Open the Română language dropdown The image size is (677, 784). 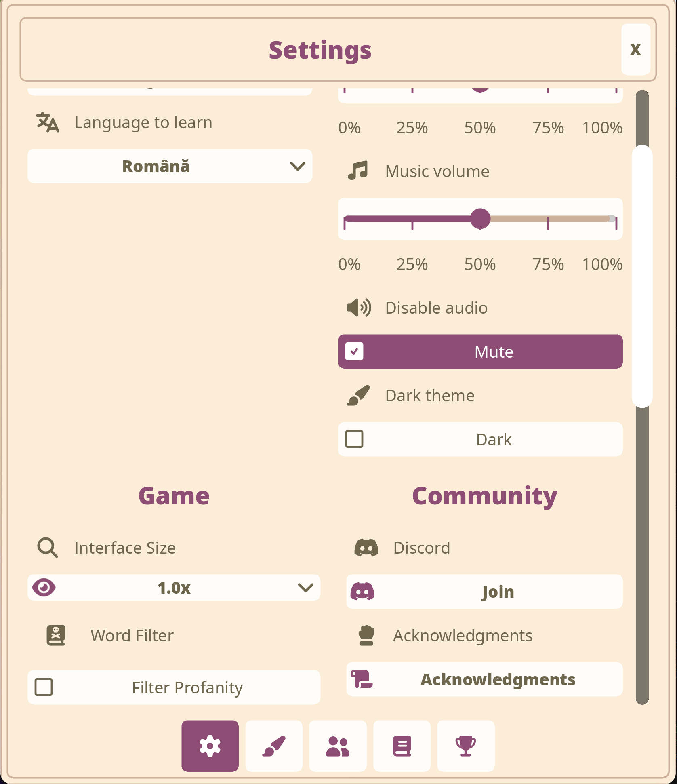pyautogui.click(x=170, y=166)
